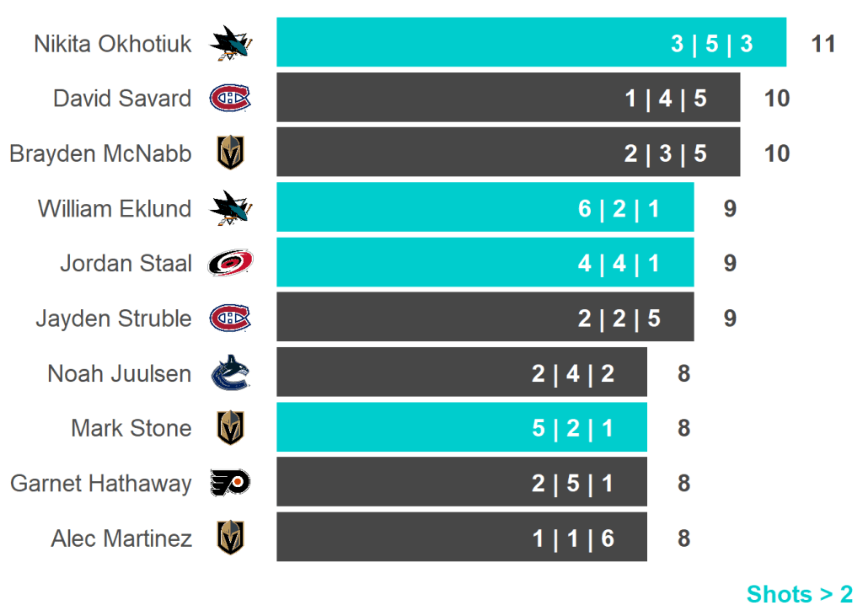Select the dark bar for Alec Martinez
This screenshot has height=616, width=863.
(x=461, y=537)
